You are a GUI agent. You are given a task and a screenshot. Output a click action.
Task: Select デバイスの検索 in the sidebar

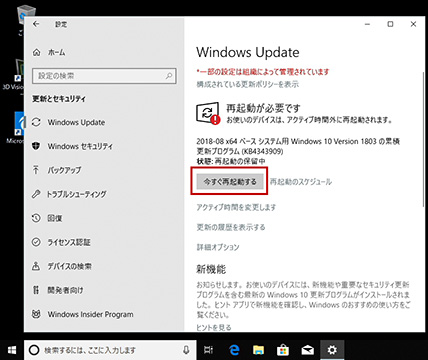[x=61, y=266]
